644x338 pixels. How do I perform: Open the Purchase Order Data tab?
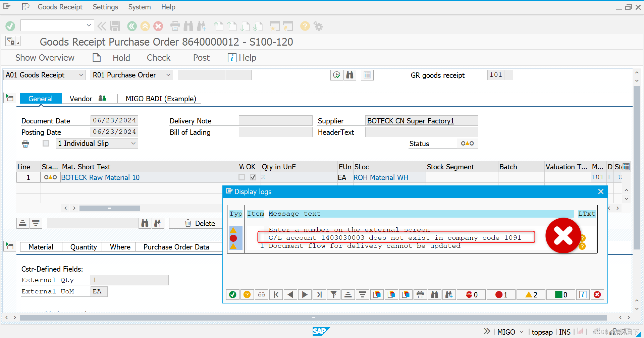pyautogui.click(x=176, y=247)
